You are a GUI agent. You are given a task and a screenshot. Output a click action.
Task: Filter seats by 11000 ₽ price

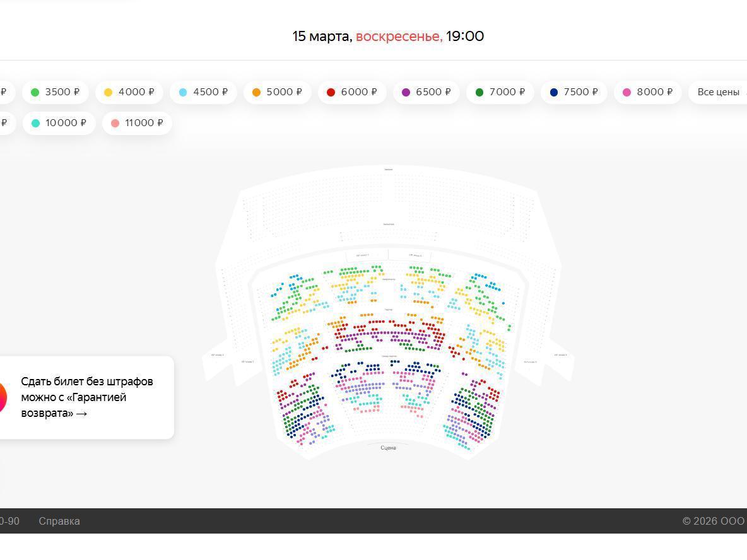pyautogui.click(x=137, y=123)
